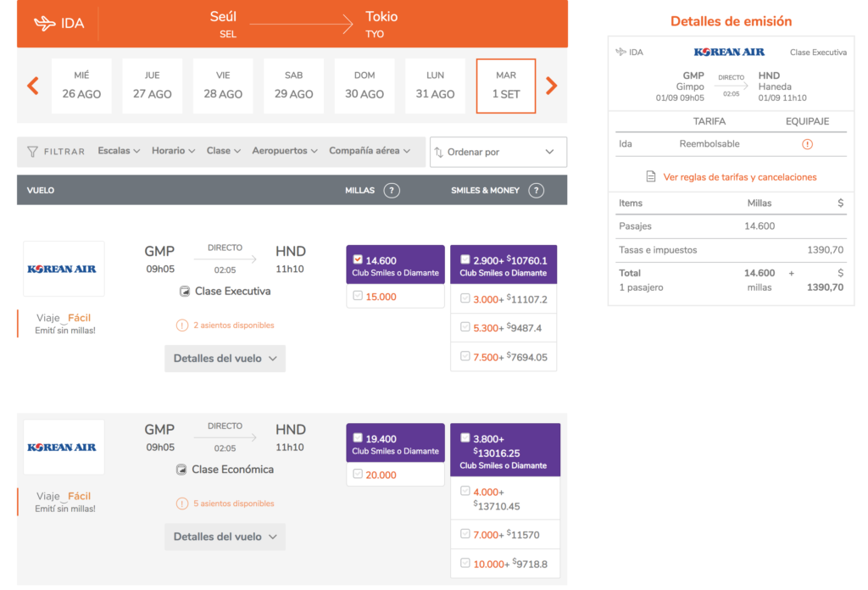
Task: Go to previous dates with left arrow
Action: 33,86
